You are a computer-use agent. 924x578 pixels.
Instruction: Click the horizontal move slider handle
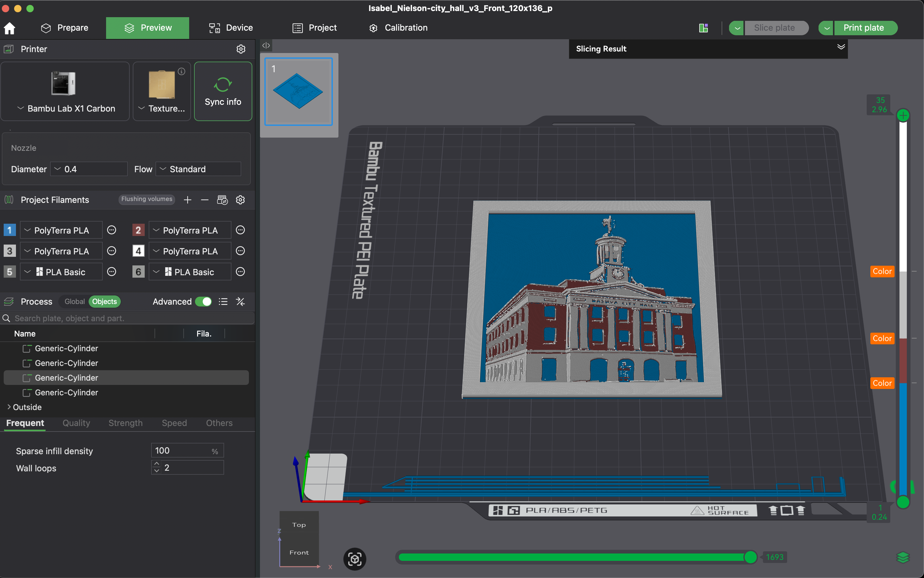(750, 557)
